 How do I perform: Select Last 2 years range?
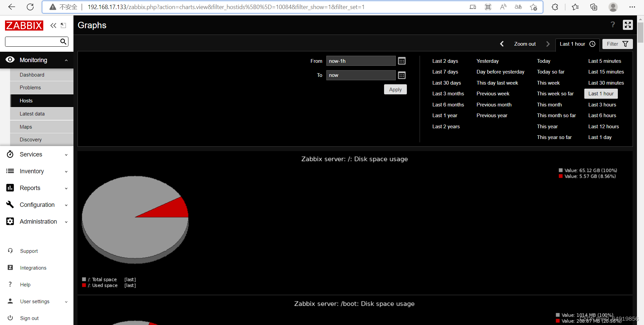coord(446,127)
